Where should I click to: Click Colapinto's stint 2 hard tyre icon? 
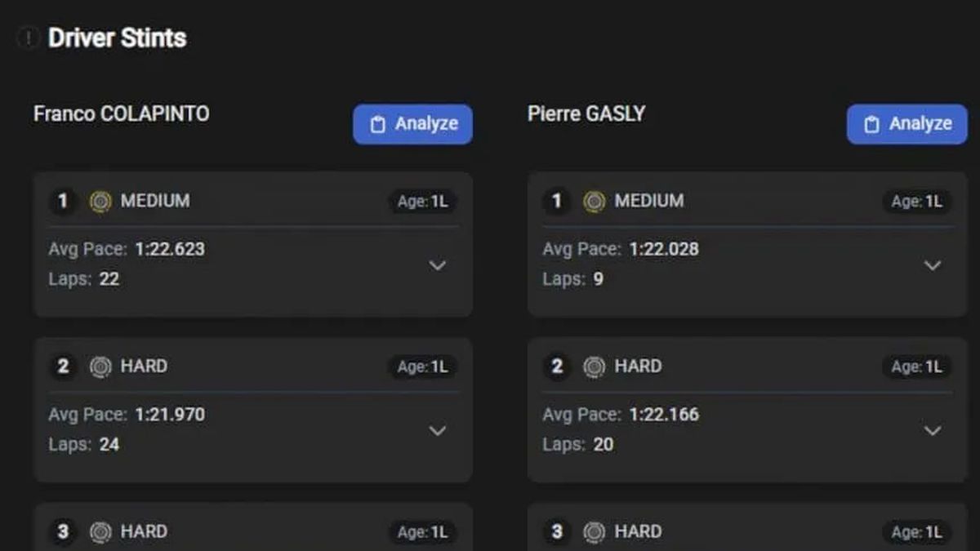tap(100, 367)
